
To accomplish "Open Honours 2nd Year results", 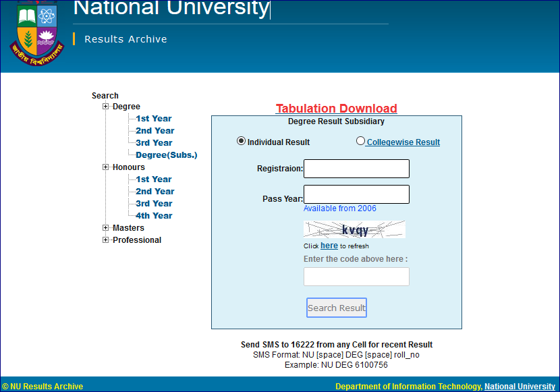I will click(x=155, y=192).
